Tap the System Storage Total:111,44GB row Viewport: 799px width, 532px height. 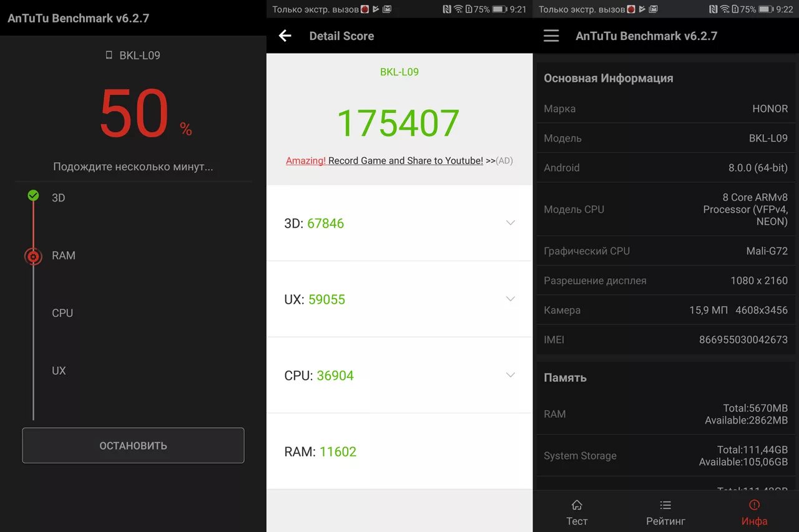[x=665, y=456]
